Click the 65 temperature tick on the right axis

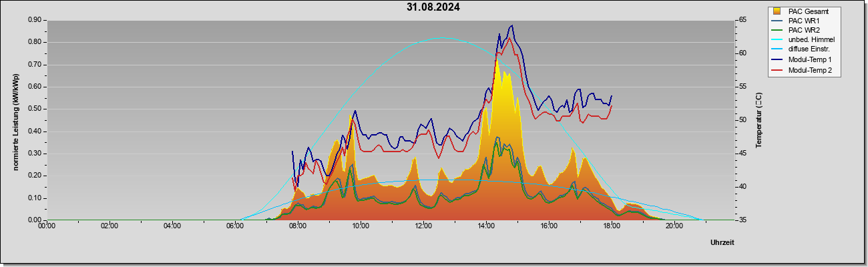[x=742, y=20]
